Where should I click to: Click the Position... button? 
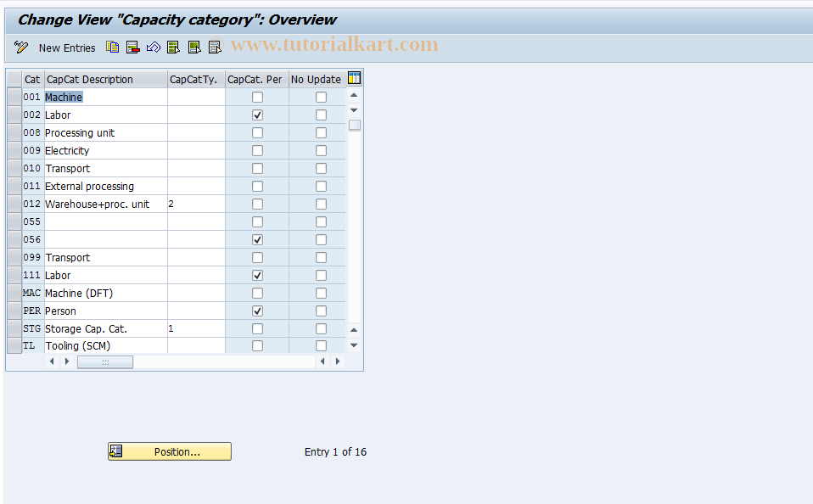pyautogui.click(x=170, y=451)
